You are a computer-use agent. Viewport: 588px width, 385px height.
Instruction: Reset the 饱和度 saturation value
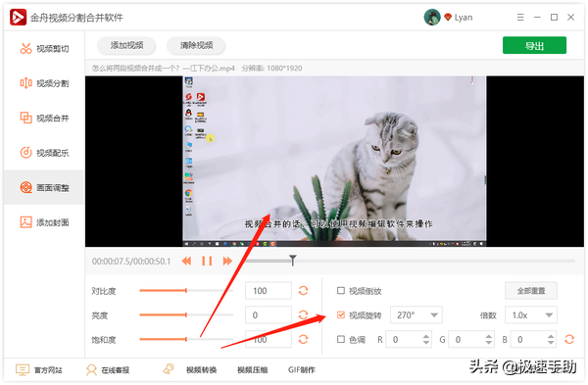(303, 339)
